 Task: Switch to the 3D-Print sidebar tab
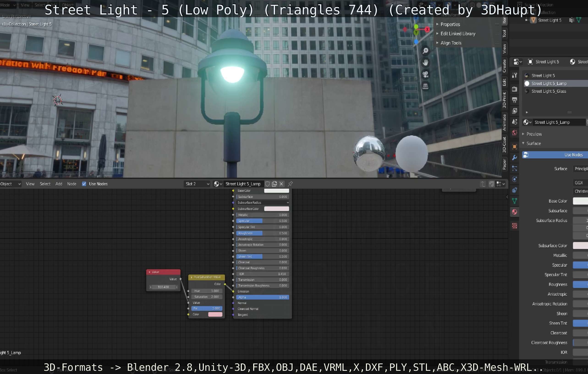(504, 100)
